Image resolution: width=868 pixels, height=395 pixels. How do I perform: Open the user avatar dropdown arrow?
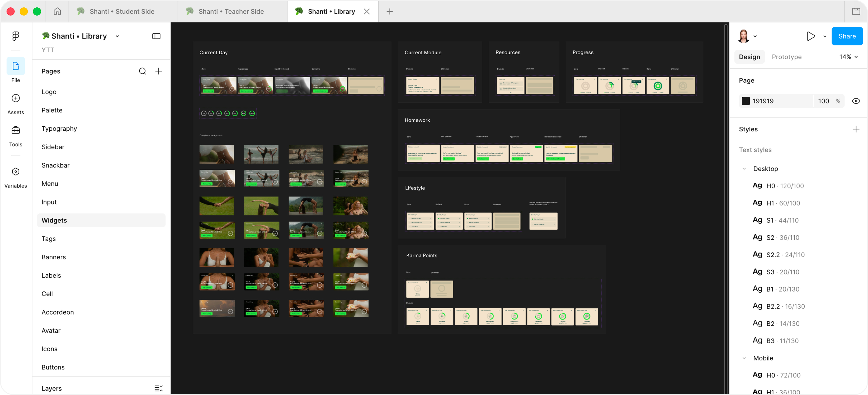pyautogui.click(x=755, y=36)
